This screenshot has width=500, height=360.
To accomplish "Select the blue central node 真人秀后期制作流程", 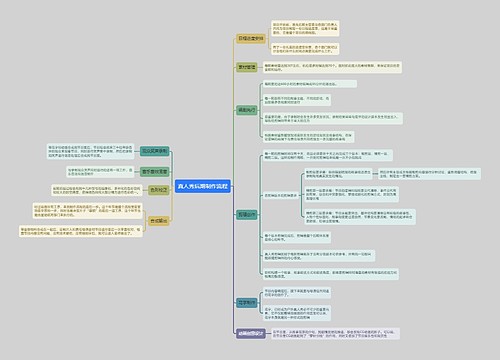I will click(x=203, y=186).
